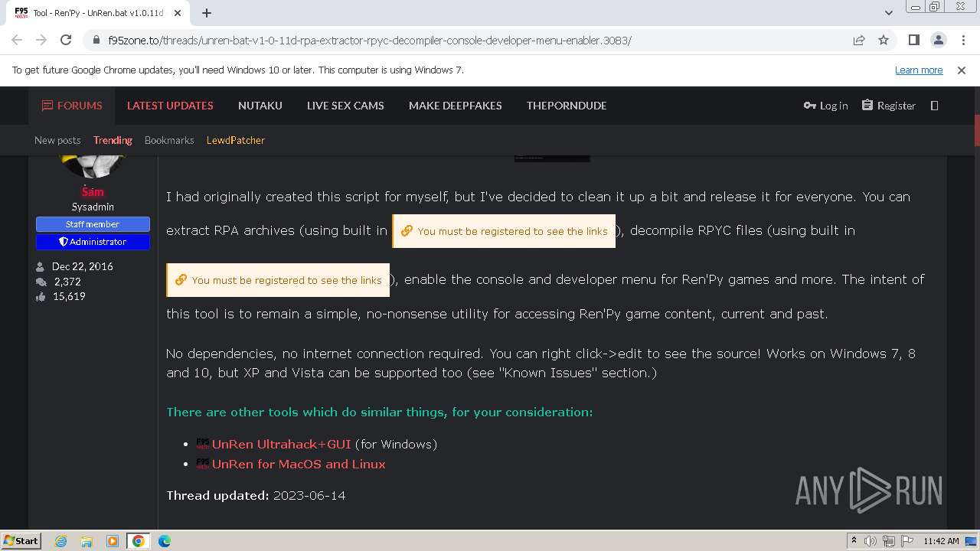
Task: Click the address bar URL field
Action: (475, 40)
